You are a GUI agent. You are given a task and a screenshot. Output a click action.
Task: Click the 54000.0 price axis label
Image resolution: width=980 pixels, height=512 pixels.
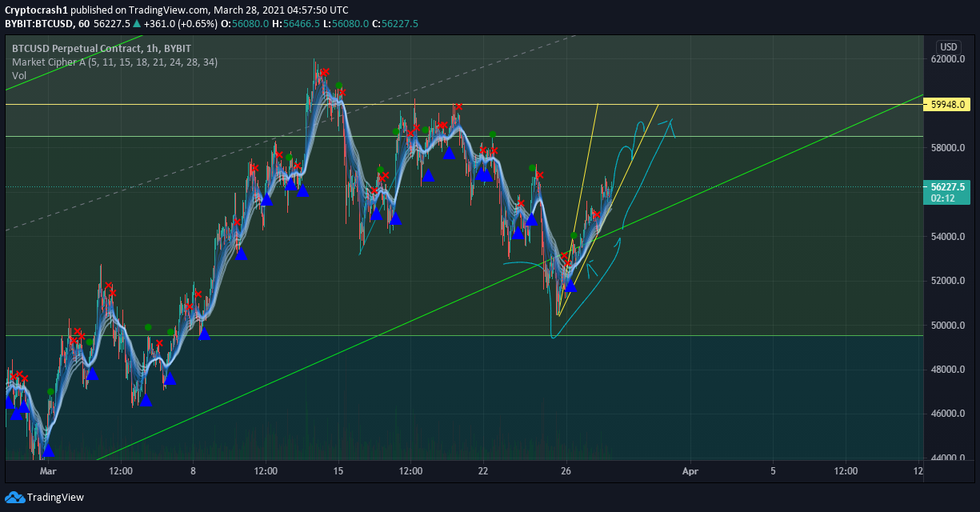(949, 237)
